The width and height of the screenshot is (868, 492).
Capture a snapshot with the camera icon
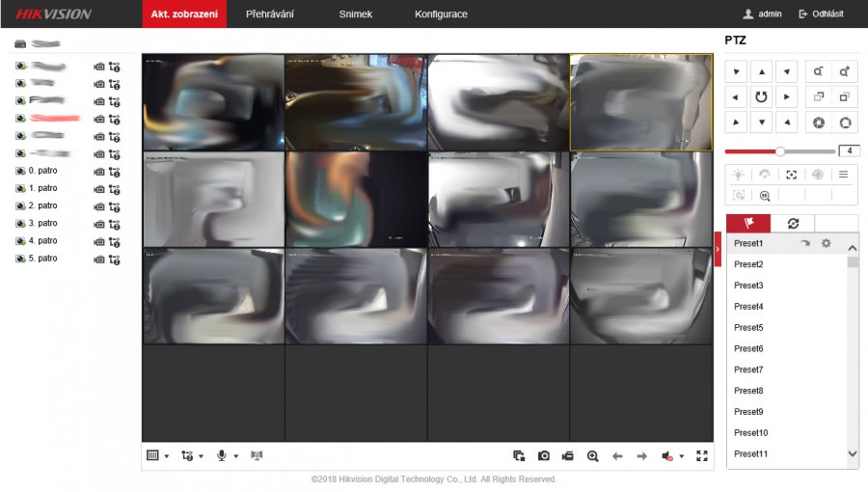coord(544,455)
